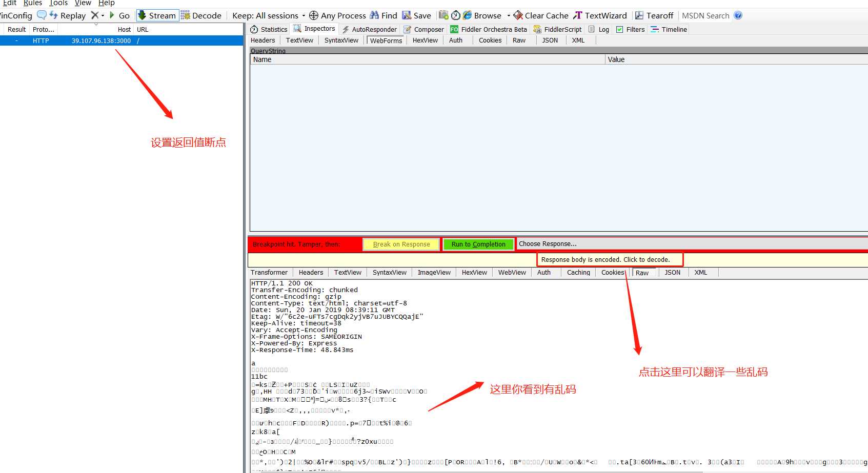Screen dimensions: 868x473
Task: Open the Help menu
Action: point(106,3)
